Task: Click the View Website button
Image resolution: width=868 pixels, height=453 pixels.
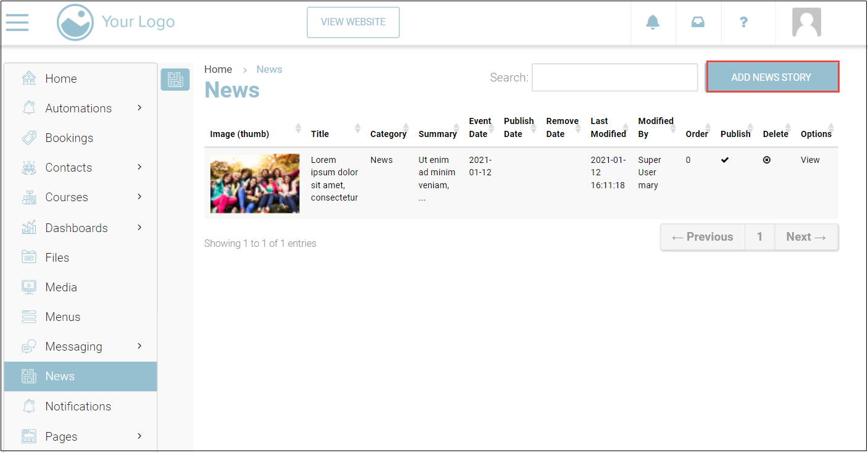Action: (353, 22)
